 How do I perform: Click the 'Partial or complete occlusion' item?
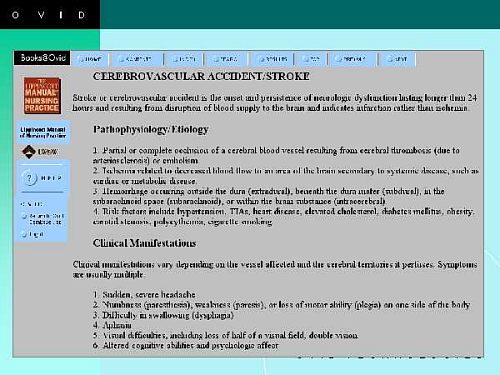coord(276,155)
